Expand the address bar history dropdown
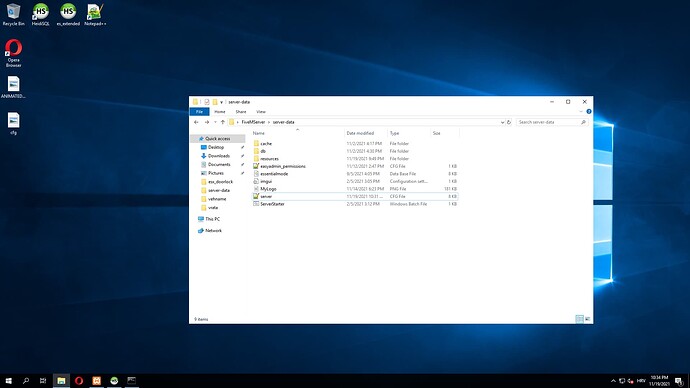This screenshot has width=690, height=388. [502, 122]
